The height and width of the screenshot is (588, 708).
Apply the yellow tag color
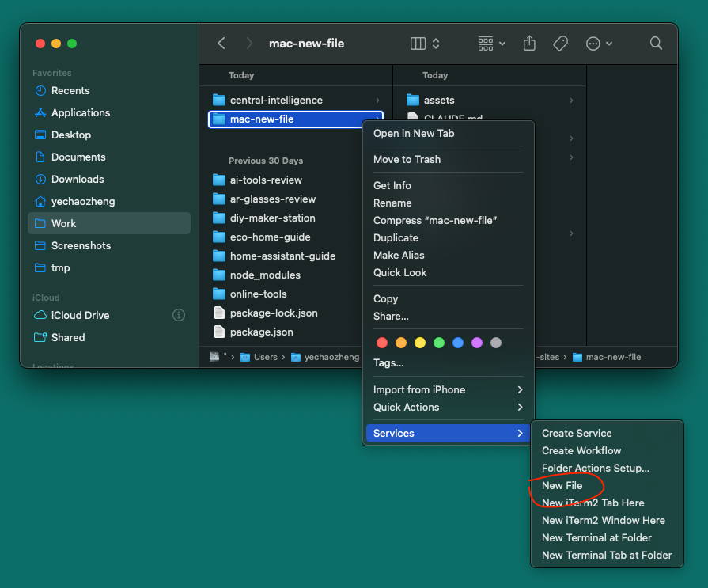[x=420, y=343]
